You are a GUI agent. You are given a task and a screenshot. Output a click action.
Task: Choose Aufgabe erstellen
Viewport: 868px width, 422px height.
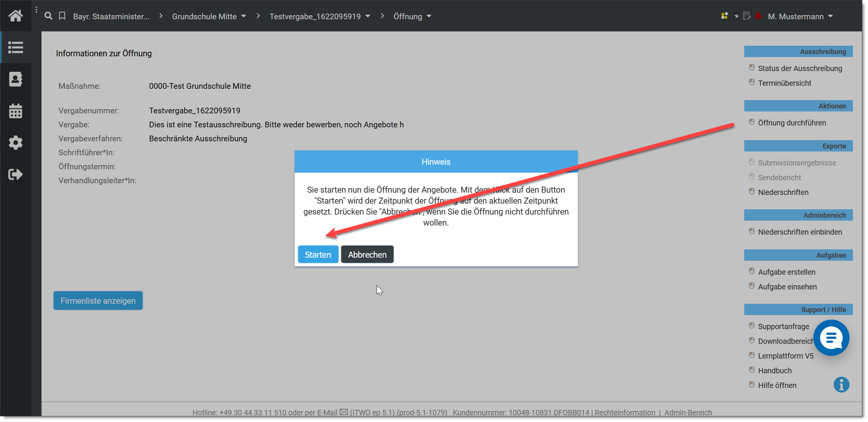pos(786,272)
